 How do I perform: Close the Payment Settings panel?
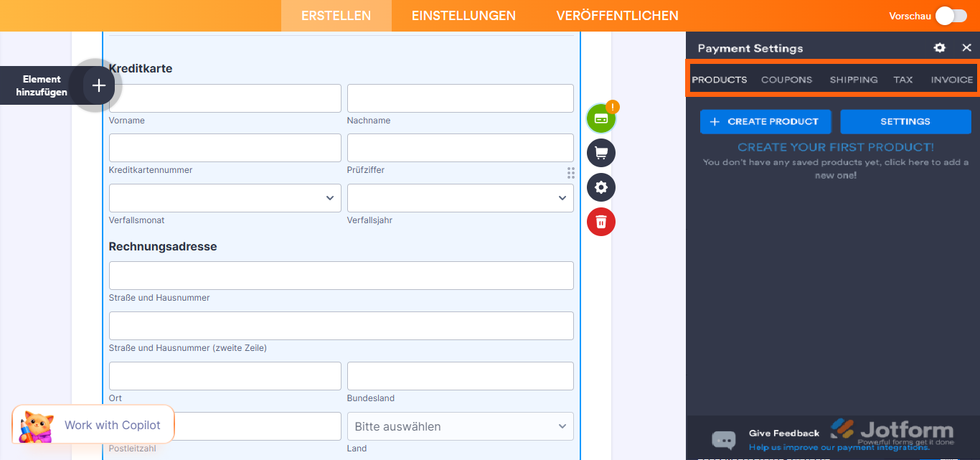click(966, 48)
